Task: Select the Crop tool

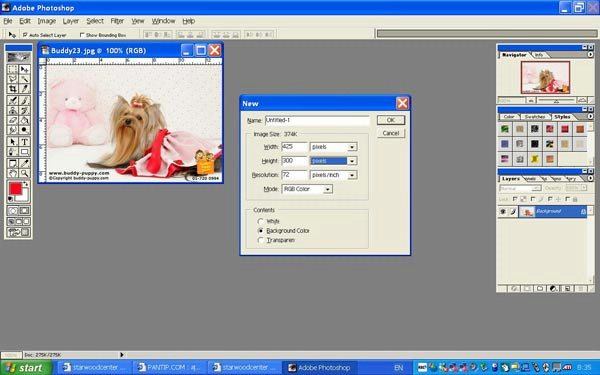Action: 13,89
